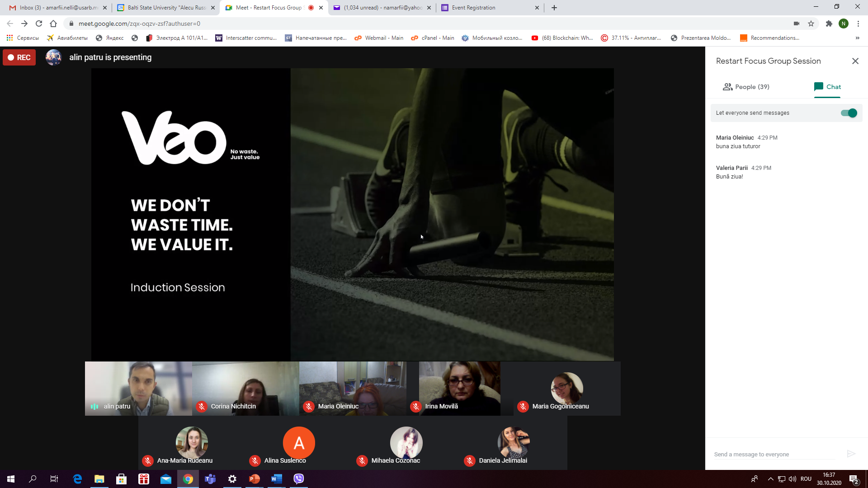Click Alina Suslenco muted microphone icon

coord(255,460)
